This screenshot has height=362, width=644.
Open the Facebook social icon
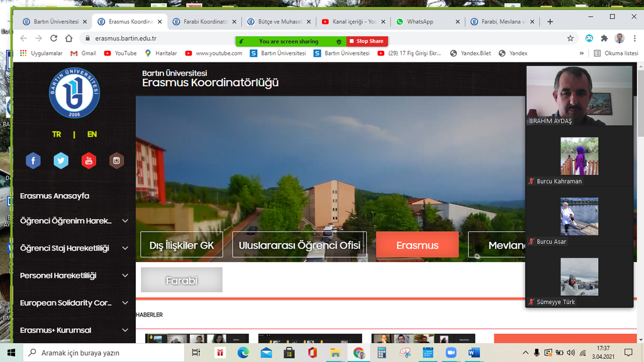tap(33, 161)
